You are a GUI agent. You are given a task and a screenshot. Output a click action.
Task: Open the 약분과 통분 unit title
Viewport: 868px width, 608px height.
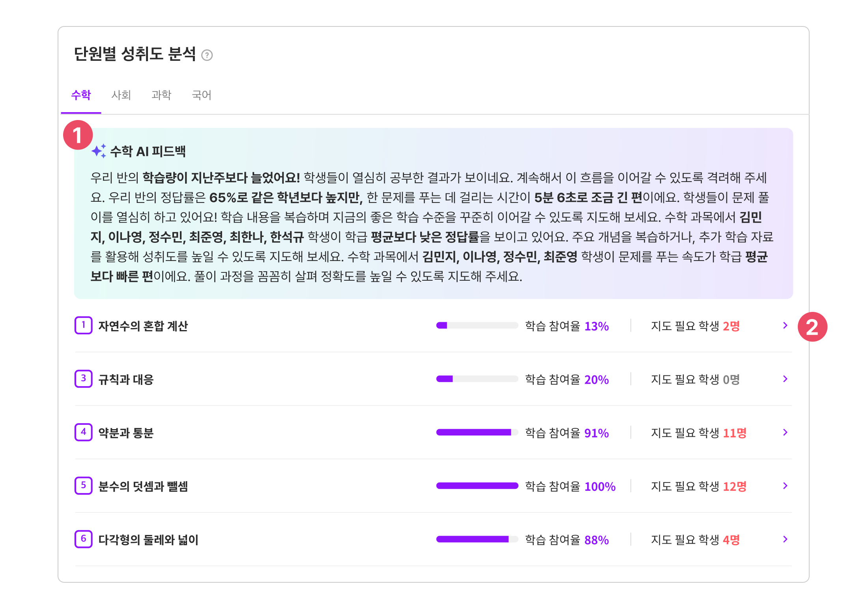tap(126, 433)
